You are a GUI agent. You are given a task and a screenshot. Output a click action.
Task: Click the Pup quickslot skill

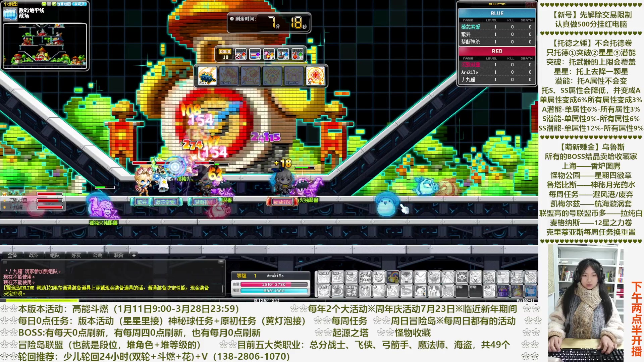tap(365, 277)
